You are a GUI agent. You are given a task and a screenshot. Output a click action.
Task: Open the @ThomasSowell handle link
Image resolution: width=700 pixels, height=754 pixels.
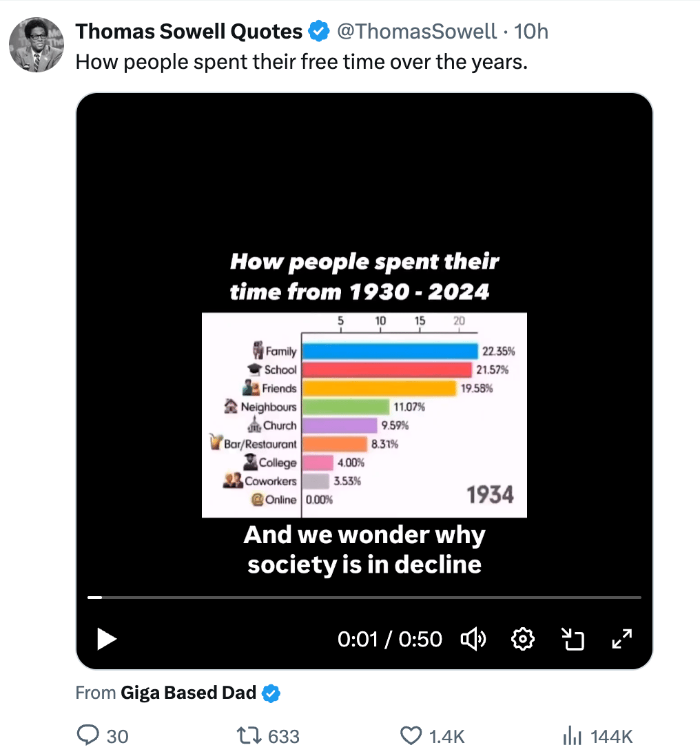415,31
